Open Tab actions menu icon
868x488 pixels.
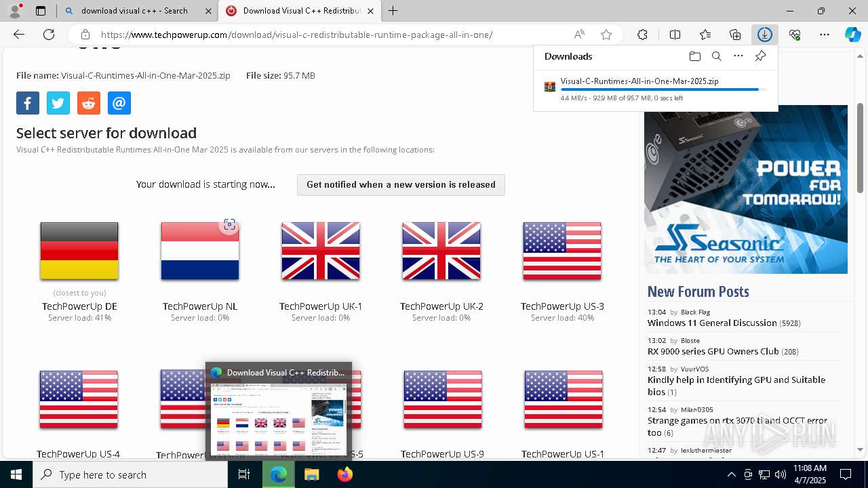[x=41, y=11]
